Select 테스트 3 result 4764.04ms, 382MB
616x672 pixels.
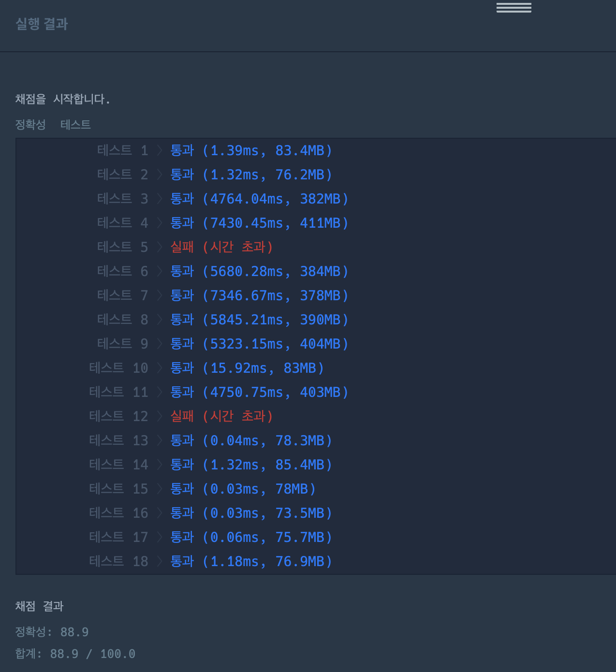tap(260, 199)
